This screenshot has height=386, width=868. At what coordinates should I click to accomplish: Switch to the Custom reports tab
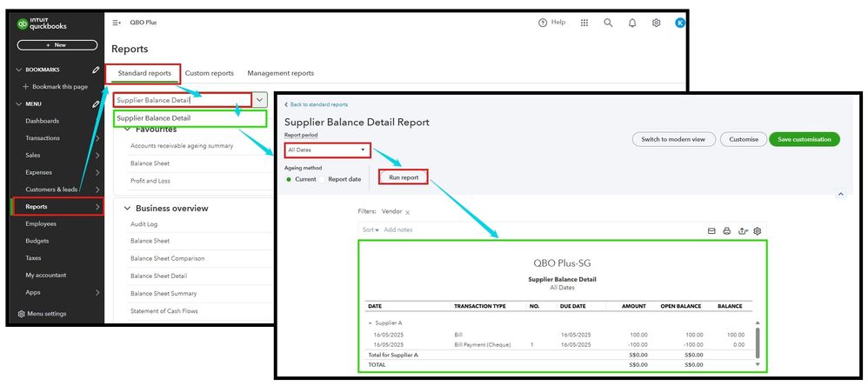210,73
